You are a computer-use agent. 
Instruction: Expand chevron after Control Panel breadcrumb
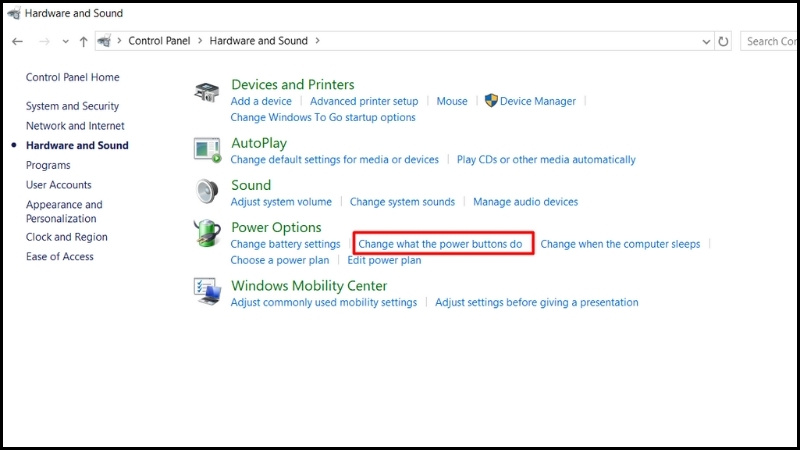[x=200, y=41]
